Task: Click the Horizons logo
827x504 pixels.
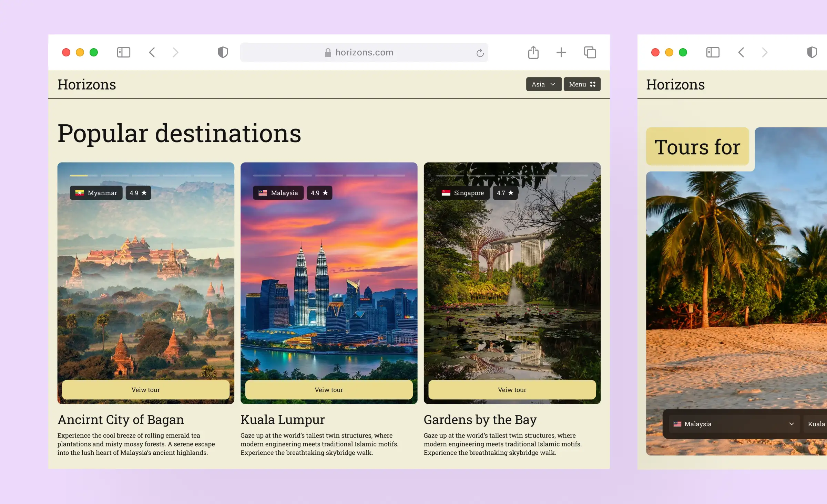Action: click(x=86, y=84)
